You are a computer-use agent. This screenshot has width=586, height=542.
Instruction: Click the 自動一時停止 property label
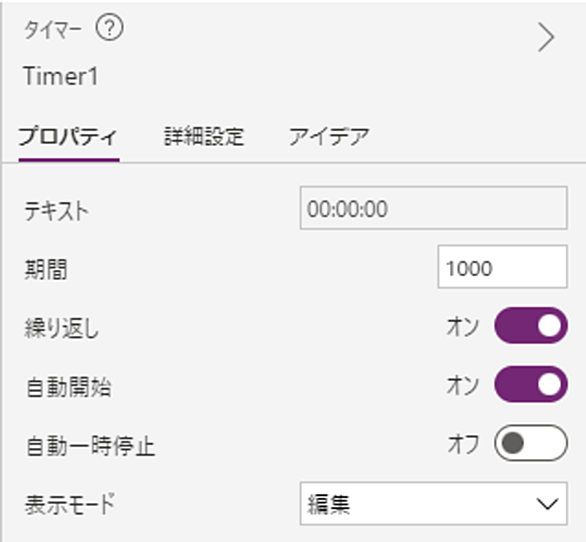pos(90,446)
